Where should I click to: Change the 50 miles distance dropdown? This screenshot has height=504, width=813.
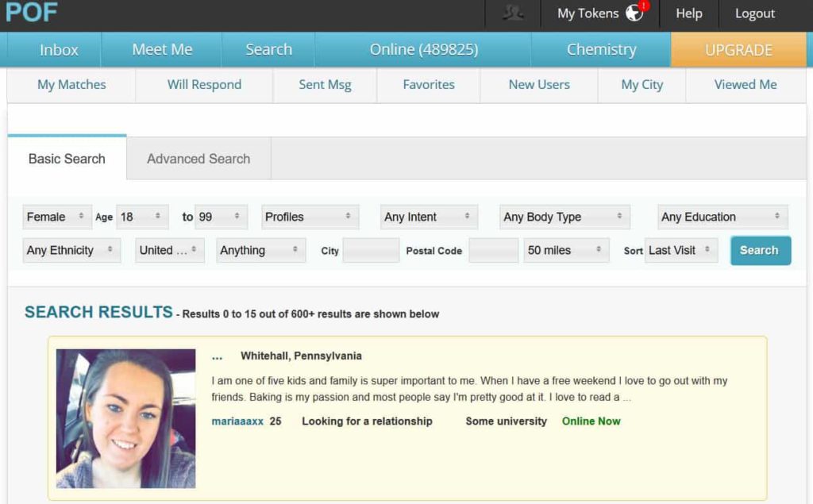[x=566, y=251]
